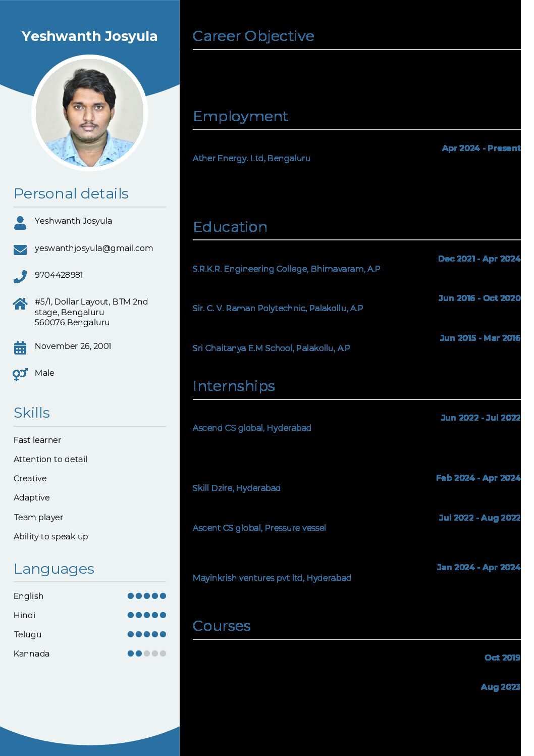
Task: Click the Jan 2024 - Apr 2024 date
Action: [478, 567]
